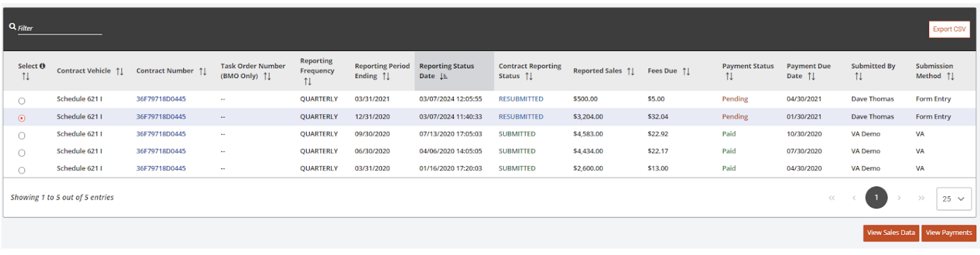
Task: Select radio for period ending 06/30/2020
Action: 22,153
